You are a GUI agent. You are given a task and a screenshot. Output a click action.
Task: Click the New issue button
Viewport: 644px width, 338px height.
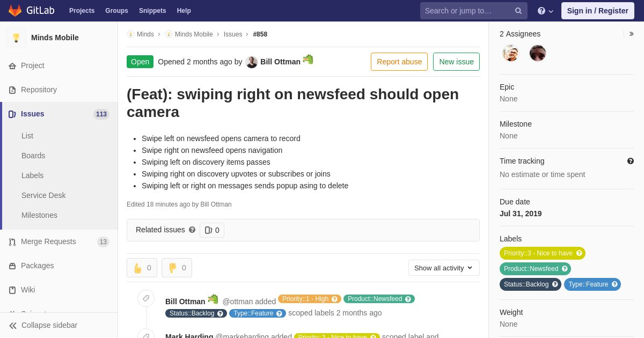(x=456, y=62)
